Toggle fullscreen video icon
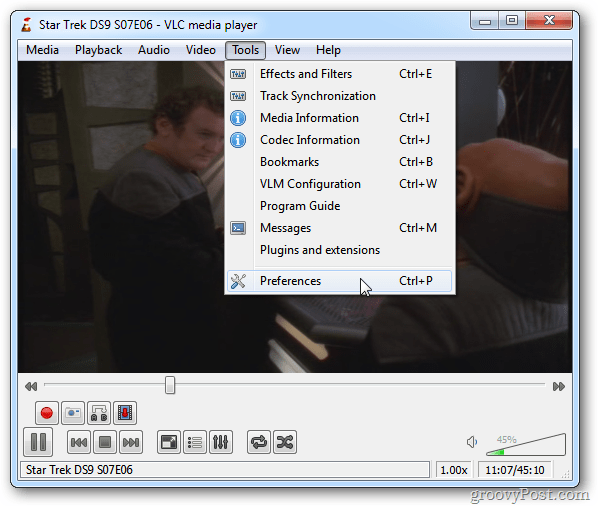This screenshot has height=506, width=598. coord(169,442)
